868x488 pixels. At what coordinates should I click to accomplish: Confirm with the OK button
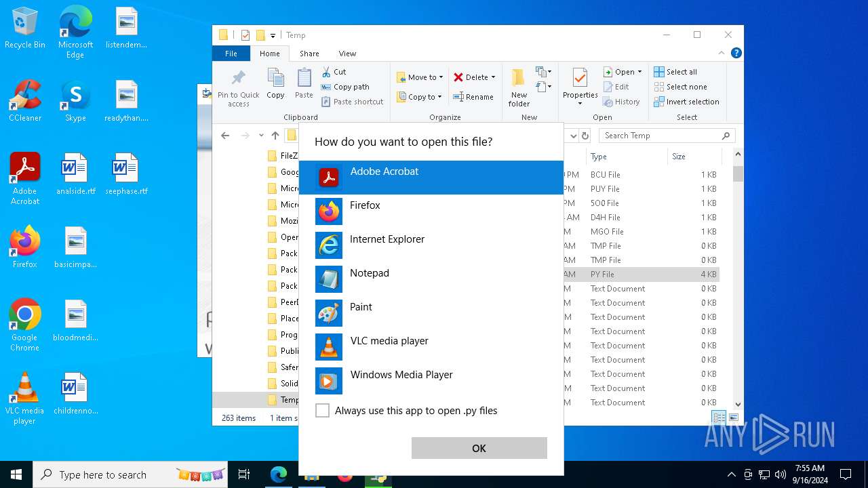(x=479, y=448)
